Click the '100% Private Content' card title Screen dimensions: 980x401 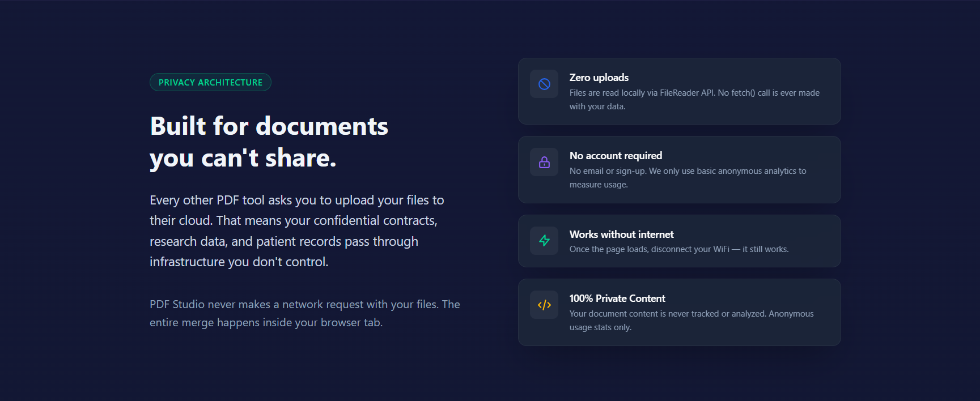(x=617, y=298)
